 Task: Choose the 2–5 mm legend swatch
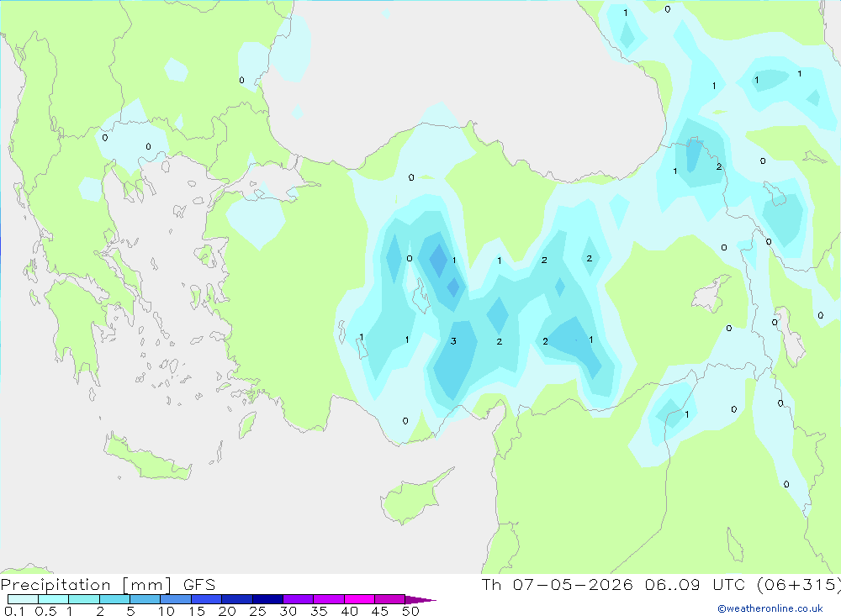coord(114,599)
